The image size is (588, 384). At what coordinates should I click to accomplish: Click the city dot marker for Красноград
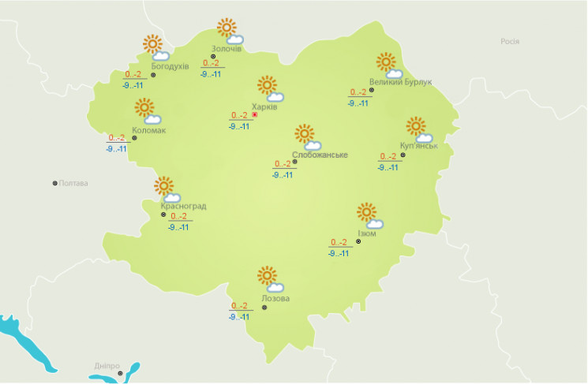coord(163,214)
